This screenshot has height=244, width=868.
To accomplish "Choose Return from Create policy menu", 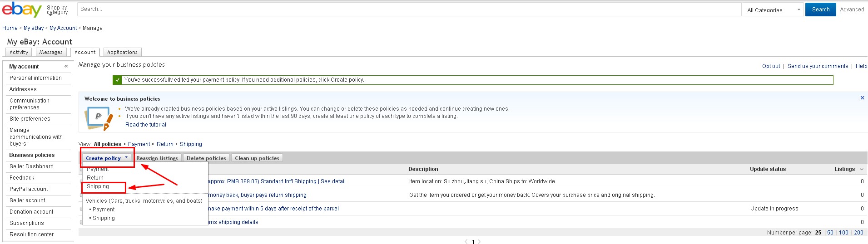I will pos(95,178).
